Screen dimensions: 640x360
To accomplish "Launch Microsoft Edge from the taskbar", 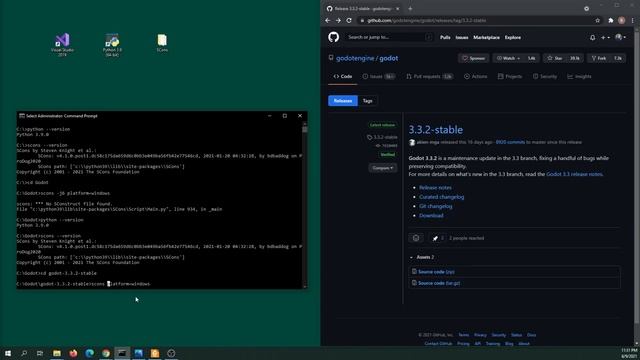I will coord(89,353).
